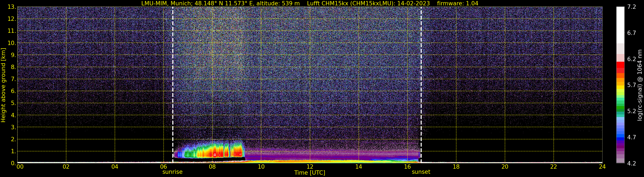The height and width of the screenshot is (177, 644).
Task: Click time-axis tick label '18'
Action: click(456, 167)
